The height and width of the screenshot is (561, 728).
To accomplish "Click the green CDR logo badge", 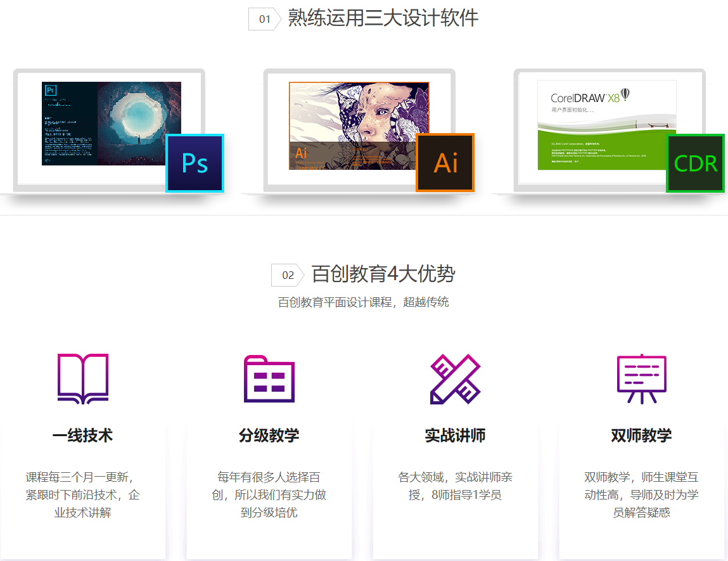I will tap(696, 163).
